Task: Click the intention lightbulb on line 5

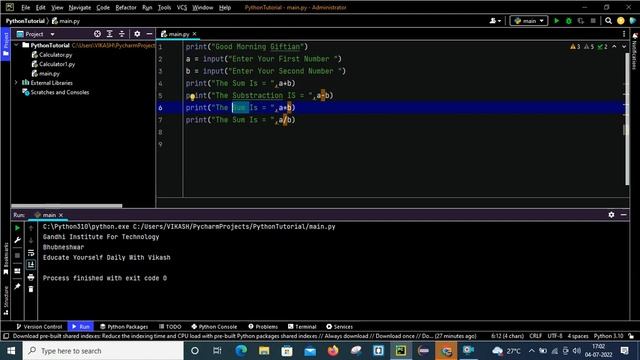Action: [192, 97]
